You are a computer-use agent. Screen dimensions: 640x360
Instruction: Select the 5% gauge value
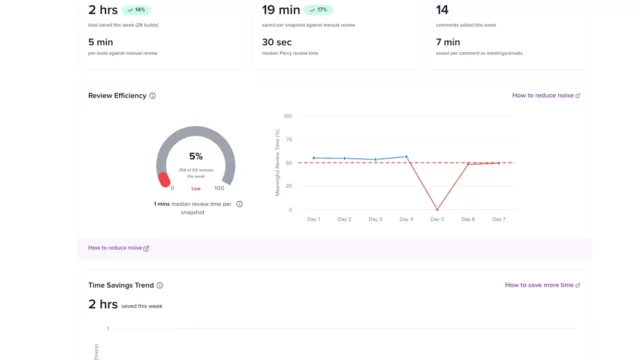(196, 156)
